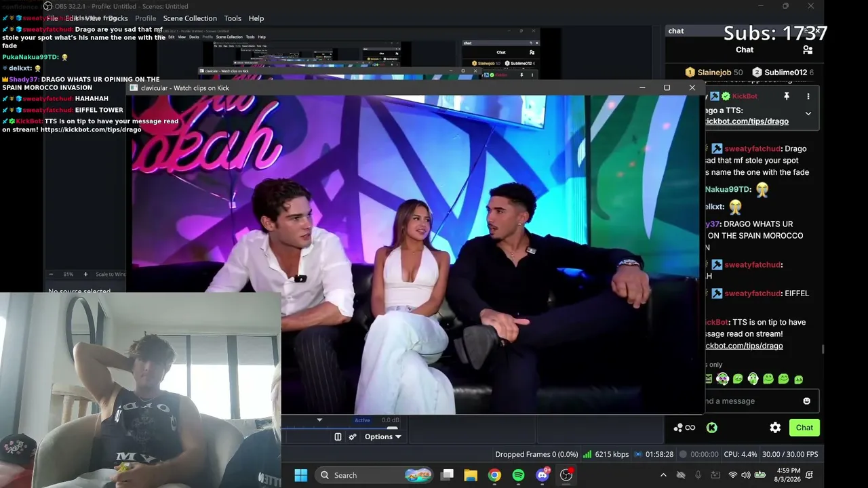Click the CPU: 4.4% status entry
The height and width of the screenshot is (488, 868).
741,454
